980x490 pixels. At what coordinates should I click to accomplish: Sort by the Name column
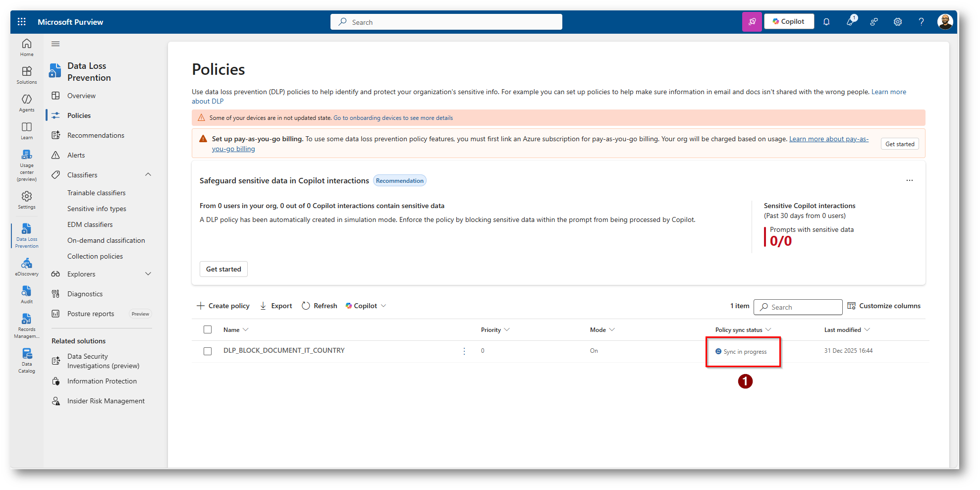[x=236, y=330]
